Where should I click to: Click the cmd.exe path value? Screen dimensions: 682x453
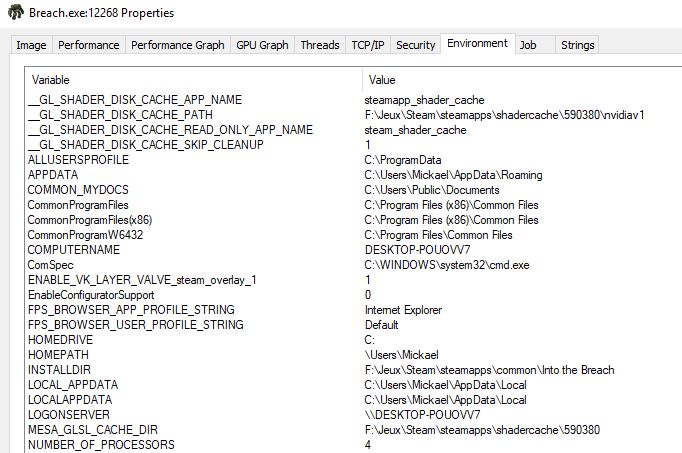tap(447, 265)
